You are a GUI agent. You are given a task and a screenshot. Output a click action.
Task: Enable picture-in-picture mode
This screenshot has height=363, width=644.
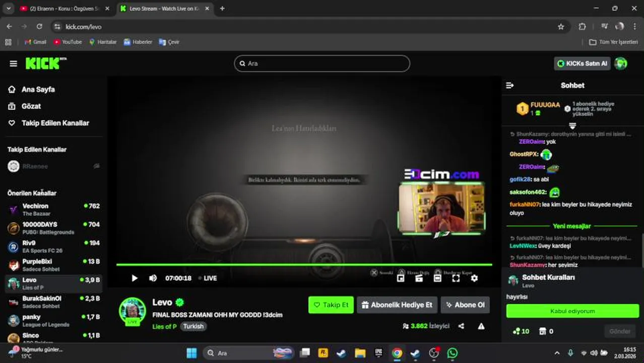tap(401, 278)
